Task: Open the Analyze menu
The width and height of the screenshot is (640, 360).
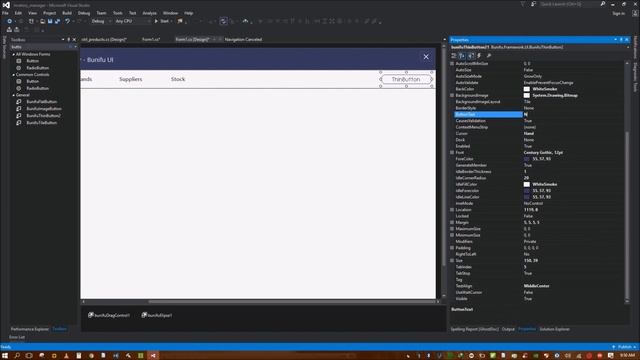Action: pos(149,13)
